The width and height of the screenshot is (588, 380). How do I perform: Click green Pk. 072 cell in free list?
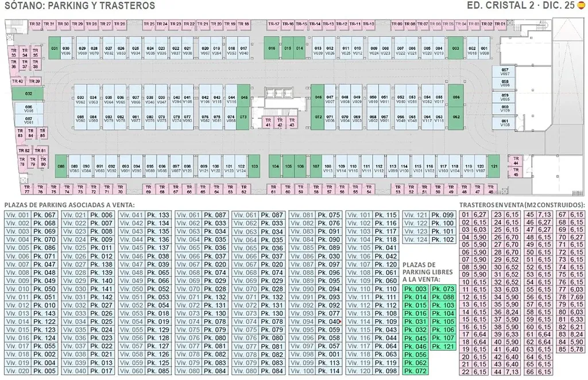415,371
